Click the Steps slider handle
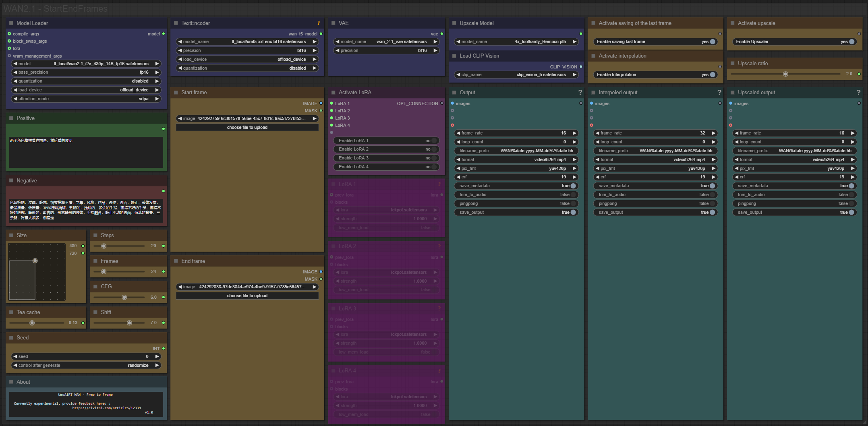 pos(104,246)
